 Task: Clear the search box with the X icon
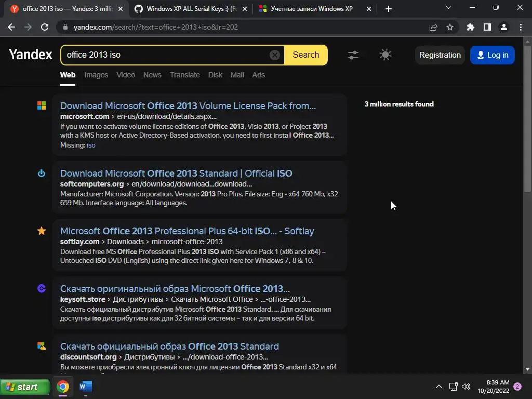tap(274, 55)
